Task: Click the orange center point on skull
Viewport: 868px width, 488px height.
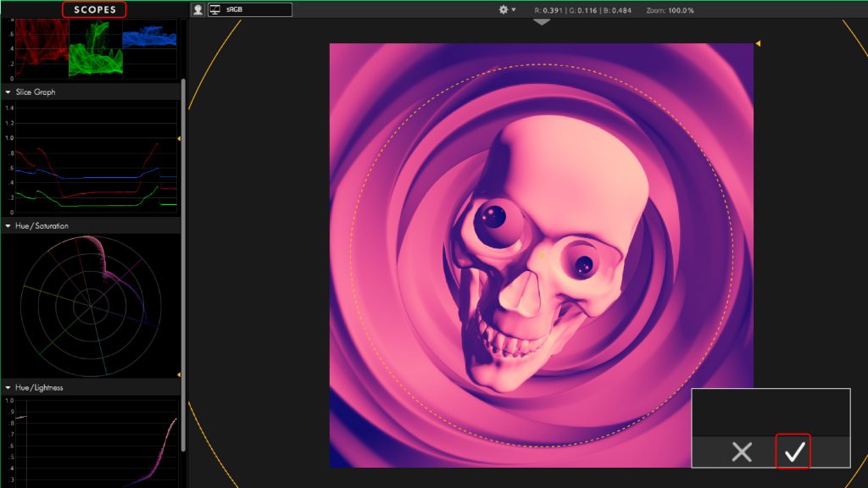Action: point(542,254)
